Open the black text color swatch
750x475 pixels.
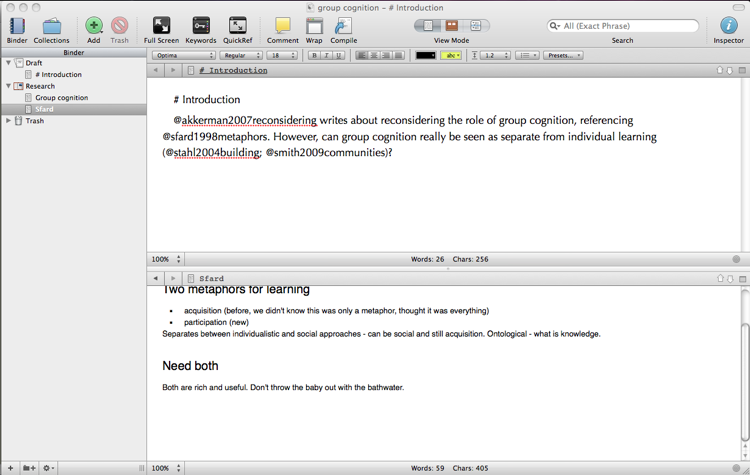click(x=425, y=55)
